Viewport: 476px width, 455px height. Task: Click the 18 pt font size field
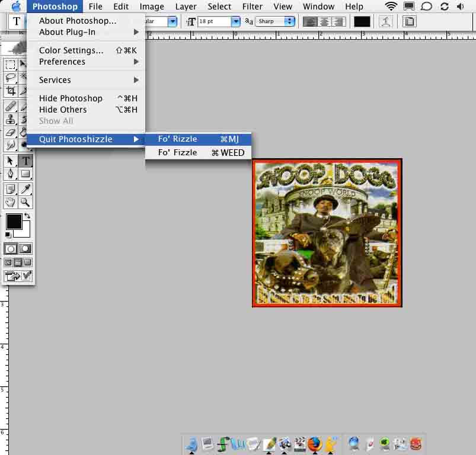click(x=214, y=21)
